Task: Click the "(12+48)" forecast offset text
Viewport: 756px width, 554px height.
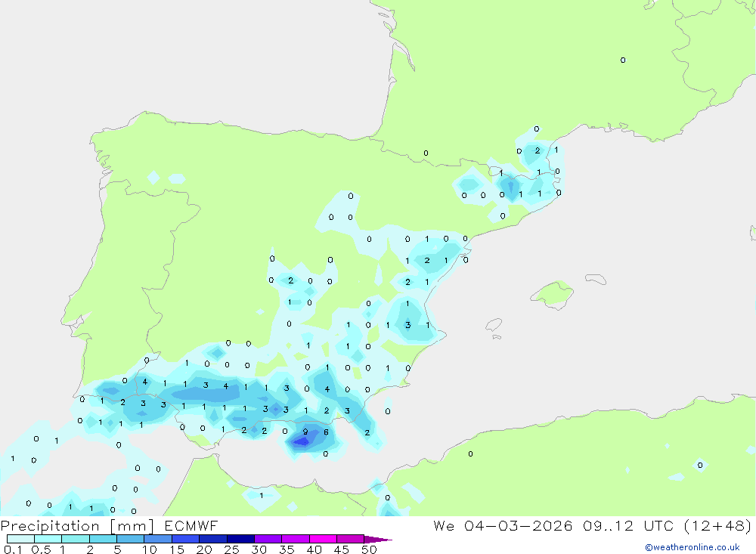Action: pyautogui.click(x=717, y=525)
